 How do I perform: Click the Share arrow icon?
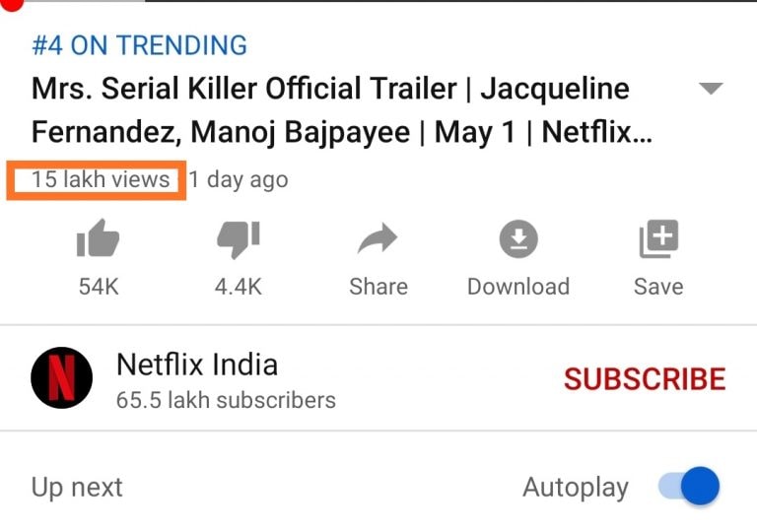[378, 240]
